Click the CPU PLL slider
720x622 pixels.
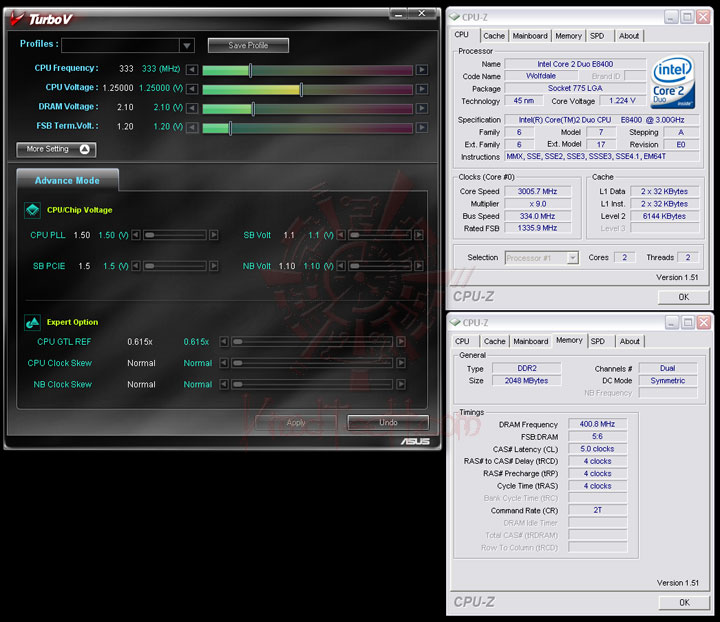174,235
